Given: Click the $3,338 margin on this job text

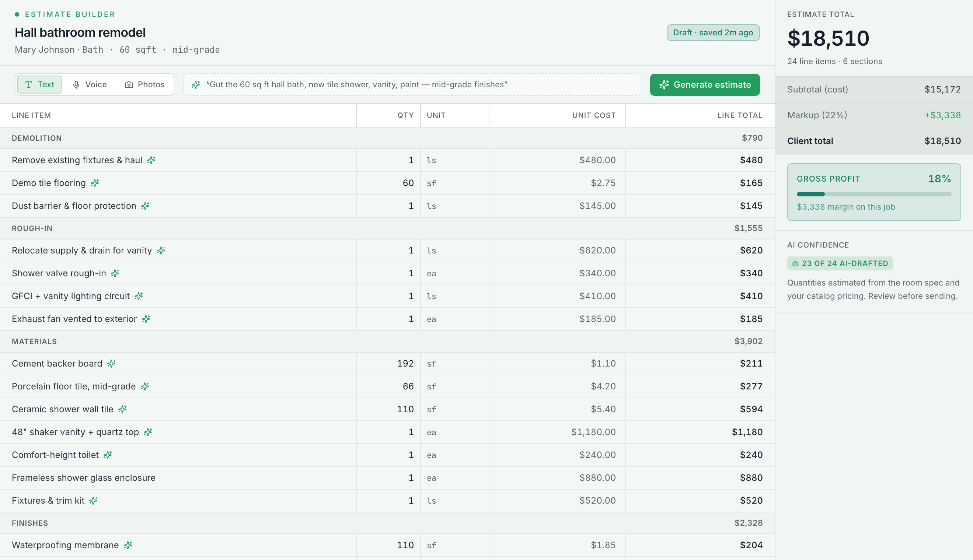Looking at the screenshot, I should click(x=845, y=207).
